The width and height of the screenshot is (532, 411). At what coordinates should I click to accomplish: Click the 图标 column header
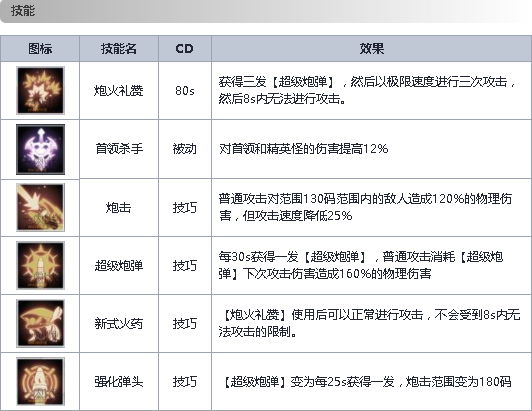coord(40,49)
